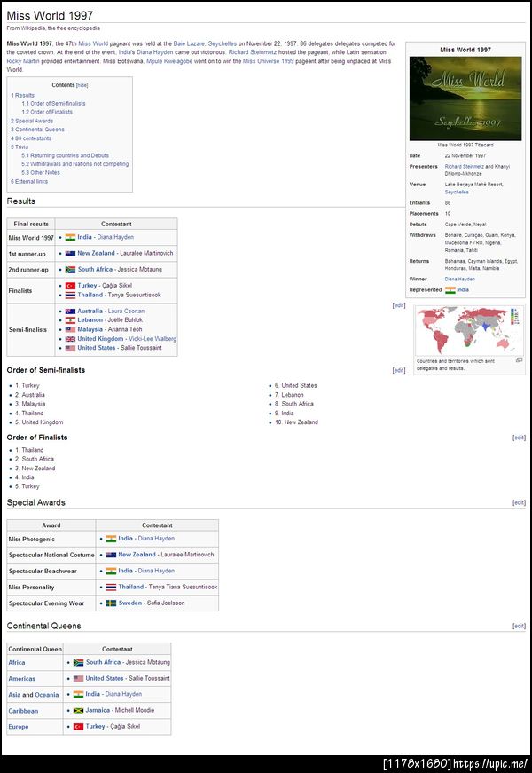Click the edit link for Special Awards
Image resolution: width=532 pixels, height=773 pixels.
click(x=519, y=502)
